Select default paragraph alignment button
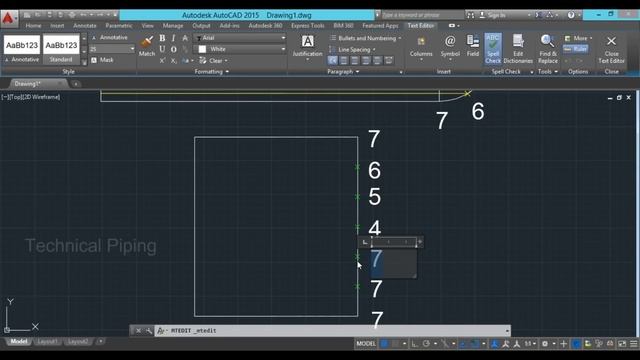 [333, 60]
